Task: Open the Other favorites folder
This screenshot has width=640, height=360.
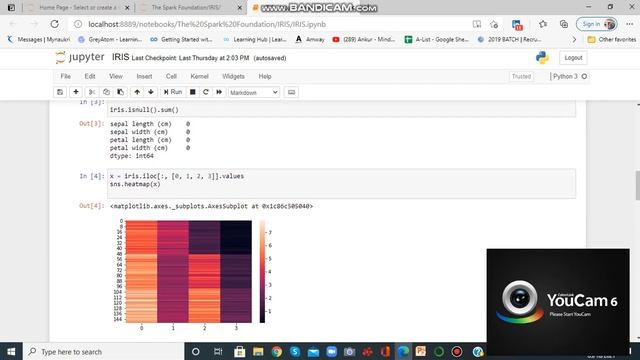Action: pyautogui.click(x=611, y=40)
